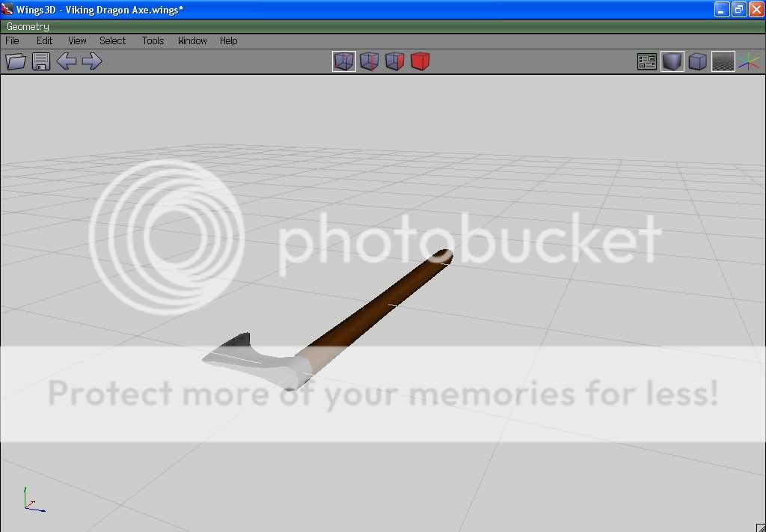Image resolution: width=766 pixels, height=532 pixels.
Task: Toggle axes display icon in toolbar
Action: (748, 61)
